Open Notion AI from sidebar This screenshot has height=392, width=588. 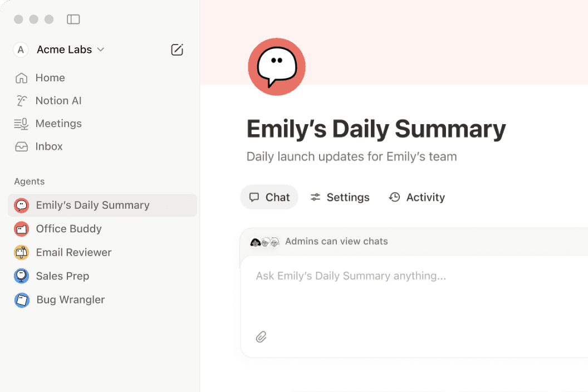click(x=58, y=101)
